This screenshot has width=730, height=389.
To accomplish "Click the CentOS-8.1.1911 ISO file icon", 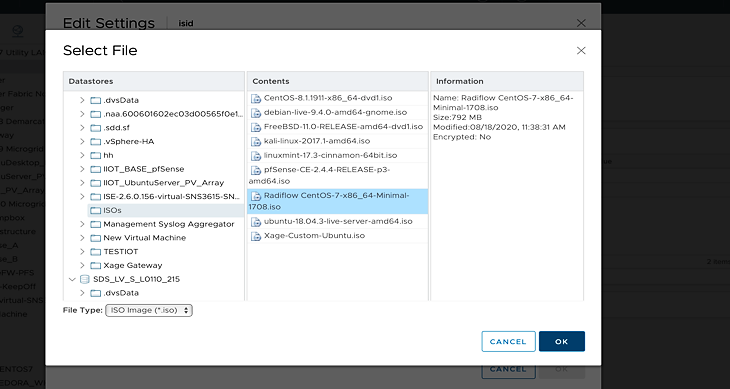I will pos(256,99).
